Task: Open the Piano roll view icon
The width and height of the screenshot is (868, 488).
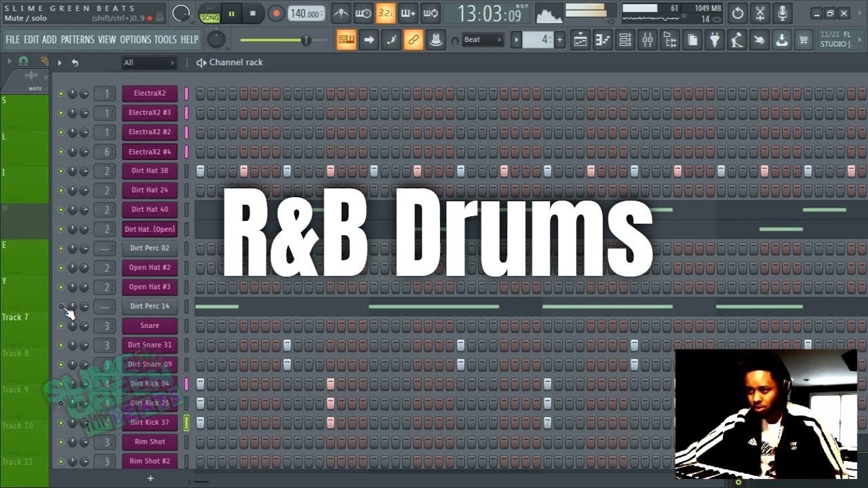Action: point(602,40)
